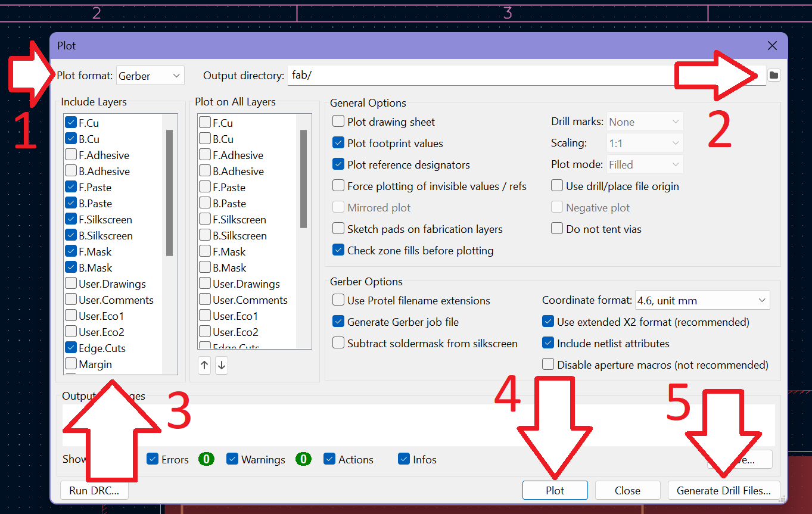The width and height of the screenshot is (812, 514).
Task: Check User.Eco2 in Plot on All Layers
Action: coord(204,332)
